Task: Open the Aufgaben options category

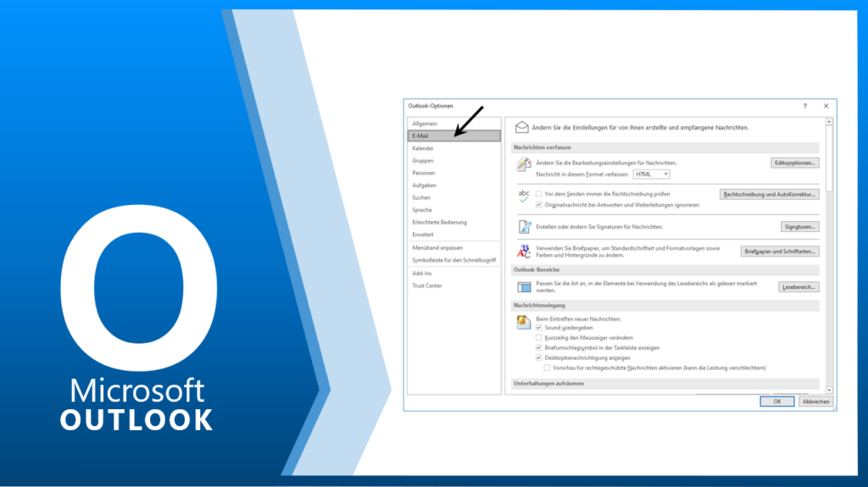Action: point(454,185)
